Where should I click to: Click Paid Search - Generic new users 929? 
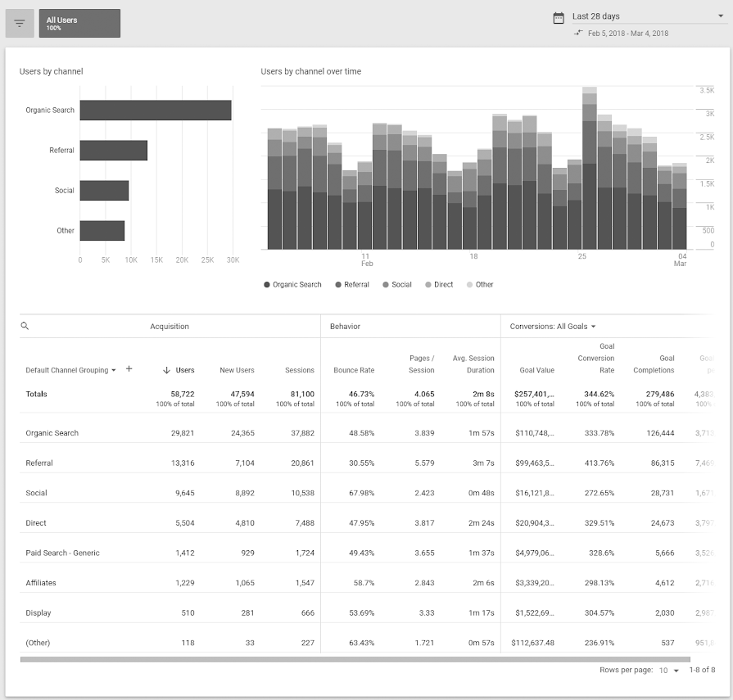coord(248,553)
